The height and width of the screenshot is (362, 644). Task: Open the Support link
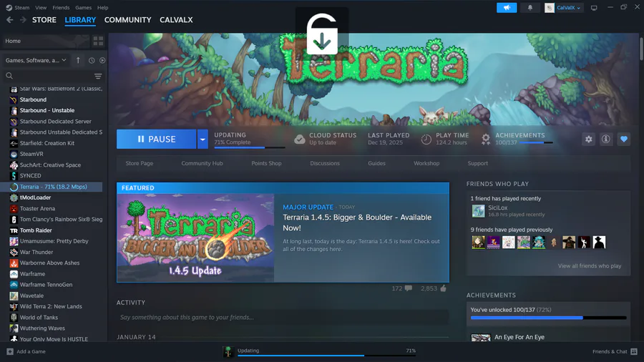478,163
